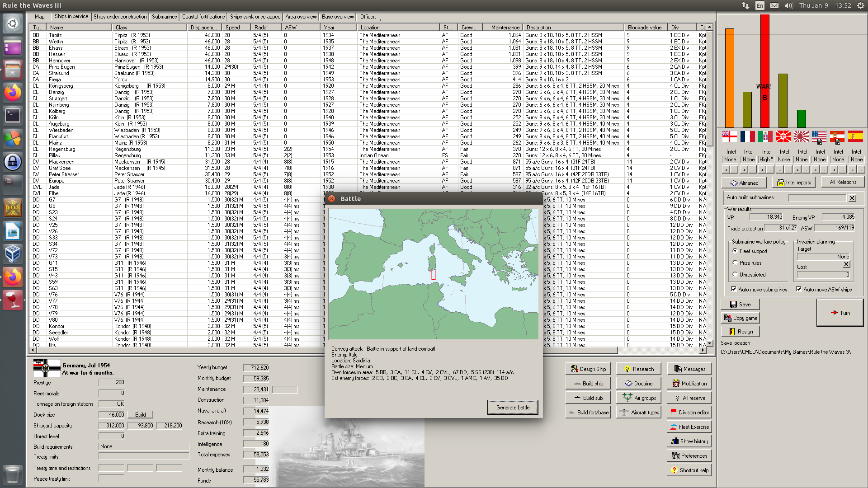Start a Fleet Exercise
868x488 pixels.
coord(689,427)
